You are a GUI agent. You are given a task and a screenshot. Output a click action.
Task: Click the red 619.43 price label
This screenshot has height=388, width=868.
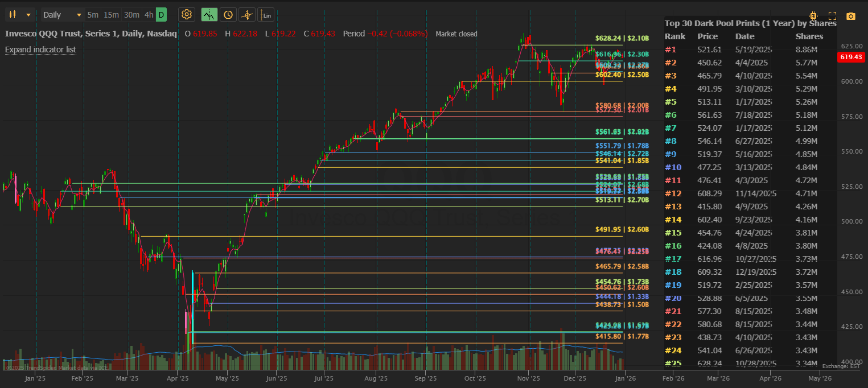click(851, 57)
